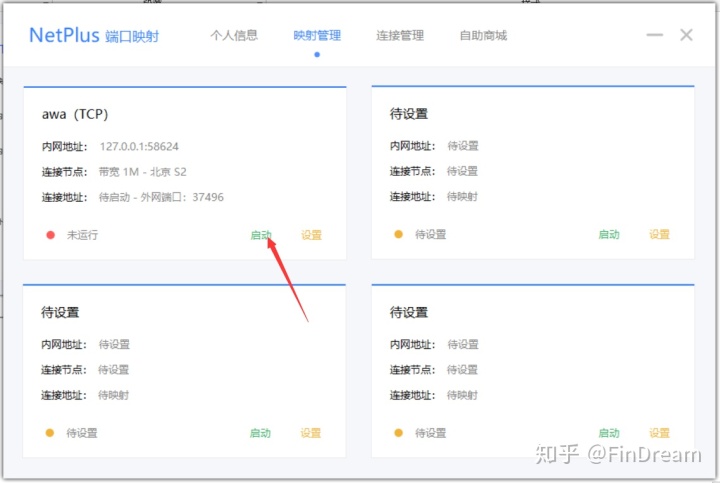
Task: Click 启动 in the top-right 待设置 card
Action: 609,235
